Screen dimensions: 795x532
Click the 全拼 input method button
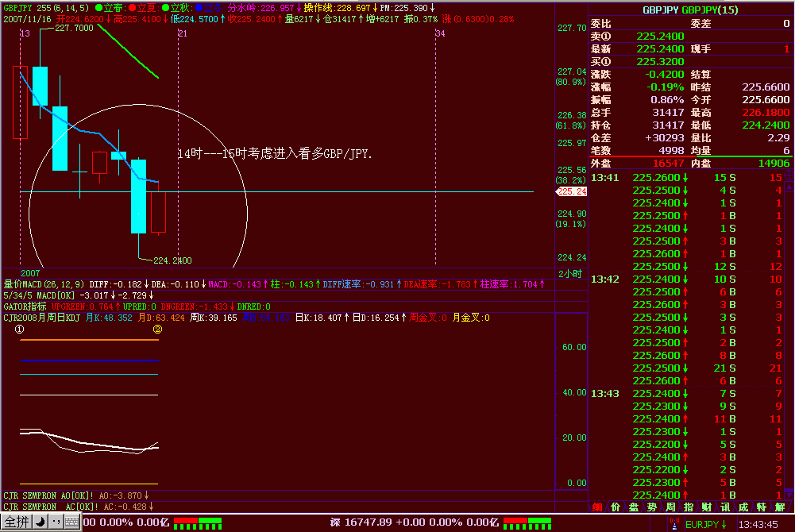click(17, 522)
